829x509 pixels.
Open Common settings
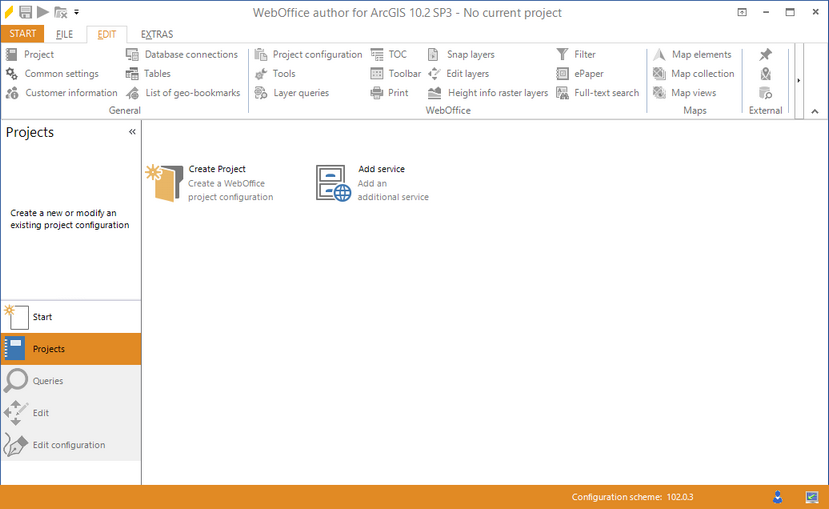click(52, 73)
